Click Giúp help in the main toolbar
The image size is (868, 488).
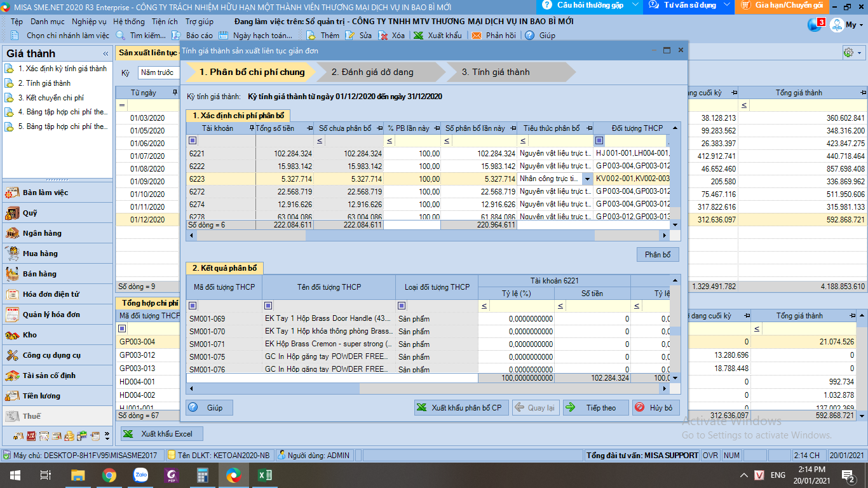(540, 36)
